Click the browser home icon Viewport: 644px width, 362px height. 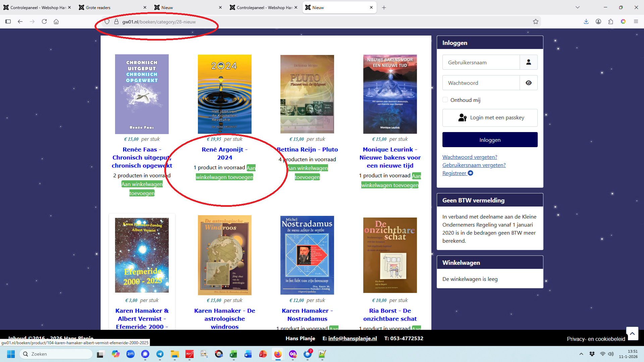click(56, 21)
